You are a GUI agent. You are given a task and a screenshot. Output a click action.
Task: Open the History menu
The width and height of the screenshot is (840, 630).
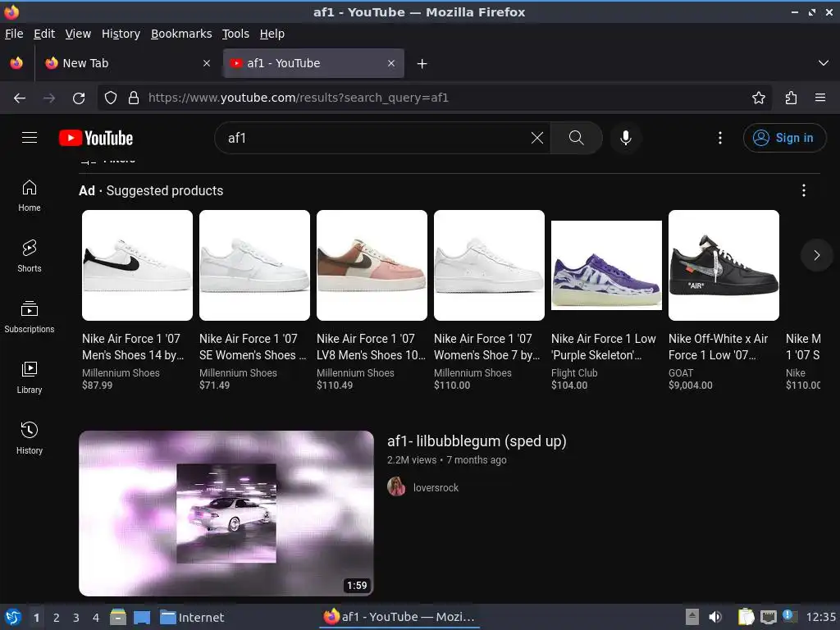tap(121, 34)
